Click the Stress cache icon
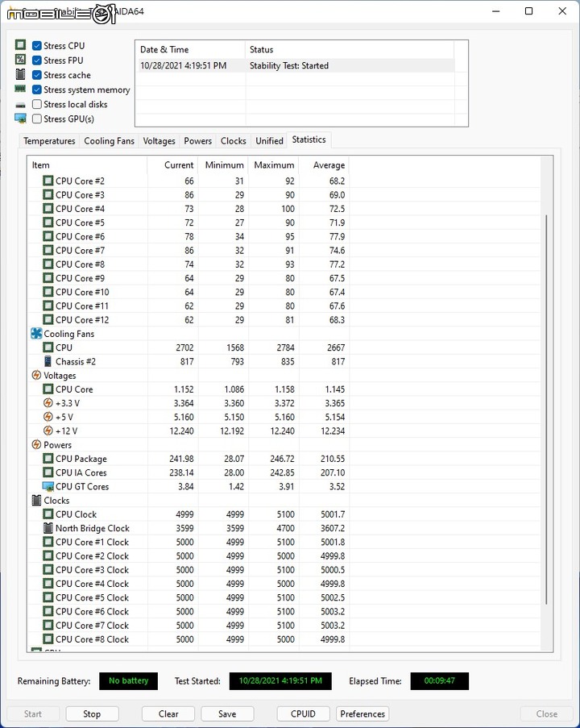580x728 pixels. [20, 74]
